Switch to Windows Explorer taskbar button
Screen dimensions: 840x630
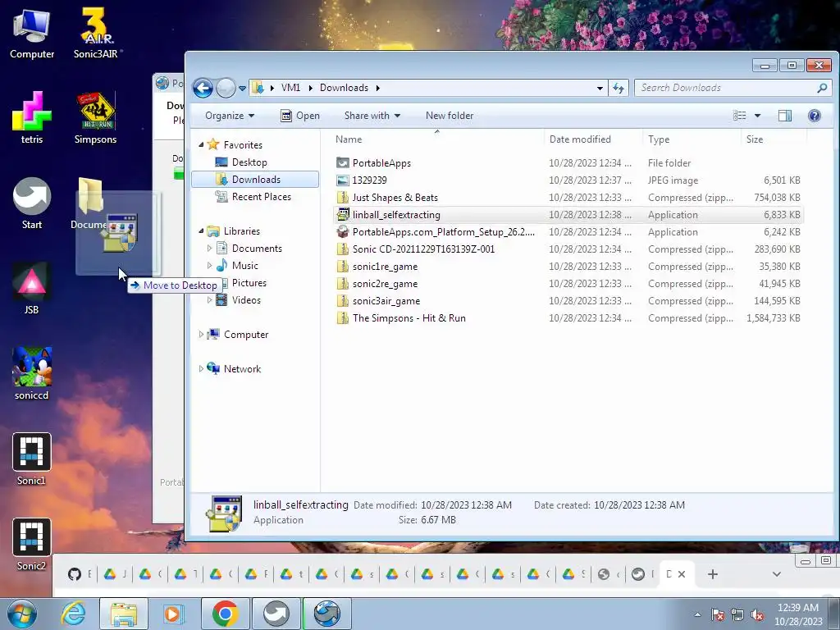pos(124,614)
